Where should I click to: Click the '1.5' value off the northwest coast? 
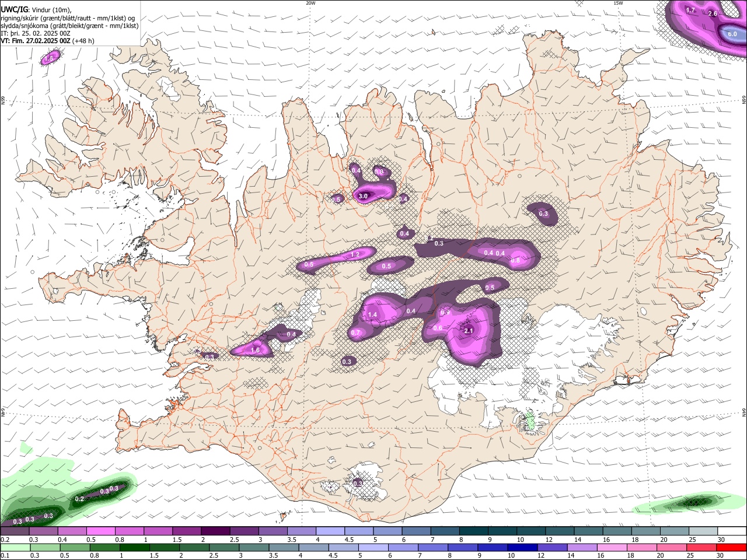pyautogui.click(x=50, y=58)
